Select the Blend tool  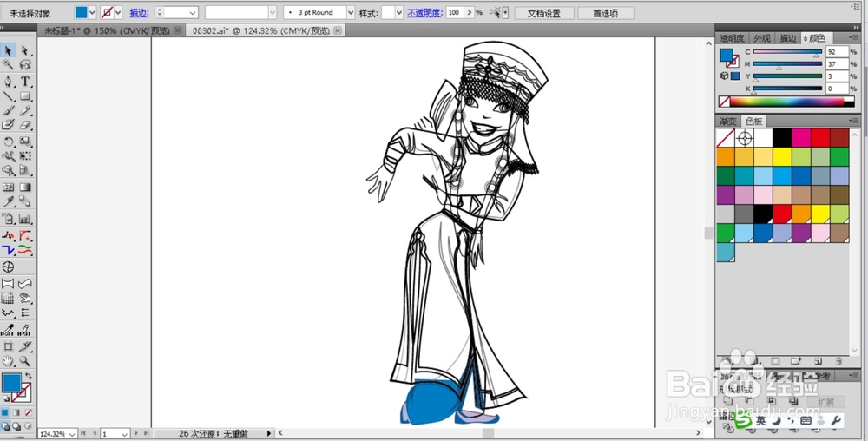pos(25,202)
